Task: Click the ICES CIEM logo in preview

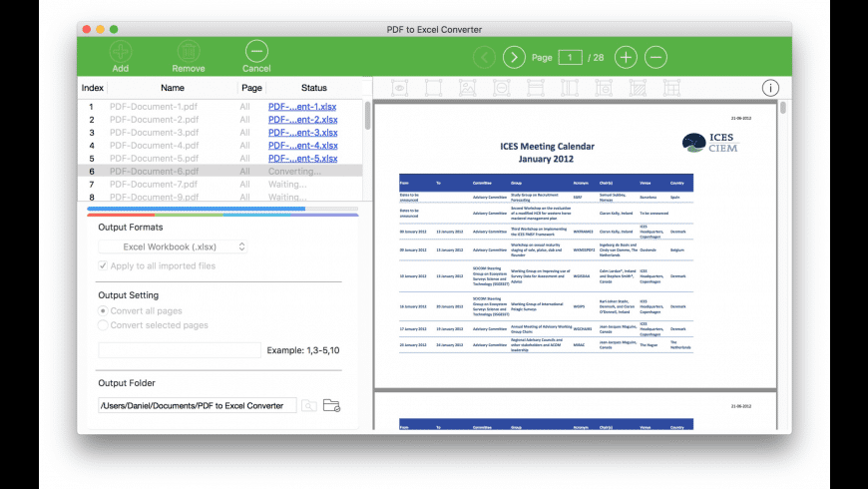Action: pos(710,143)
